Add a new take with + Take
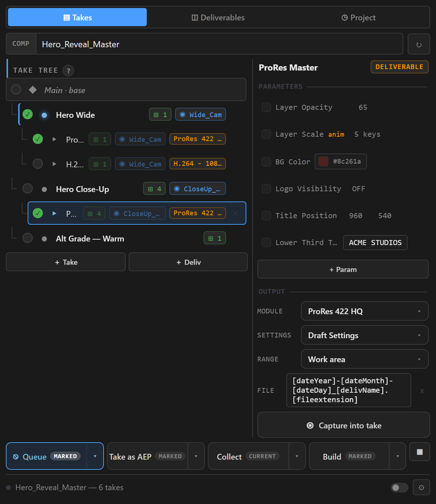Viewport: 436px width, 504px height. [x=66, y=262]
